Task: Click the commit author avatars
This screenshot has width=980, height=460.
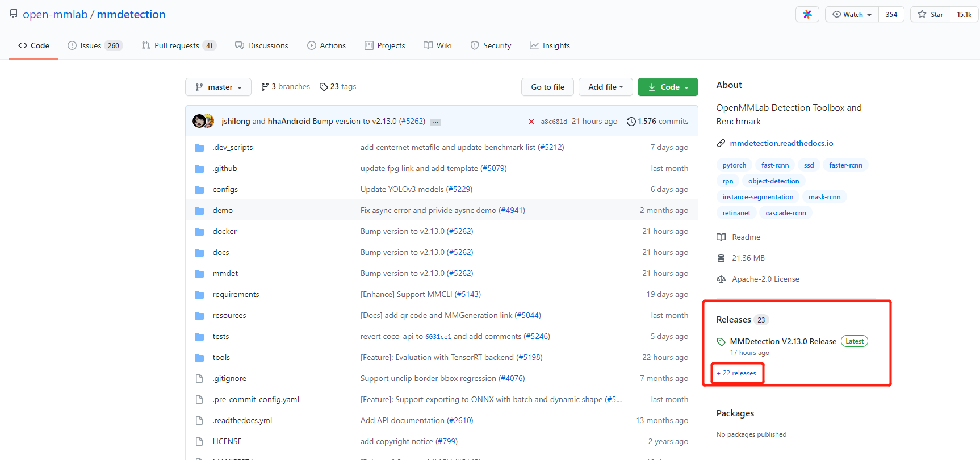Action: [203, 121]
